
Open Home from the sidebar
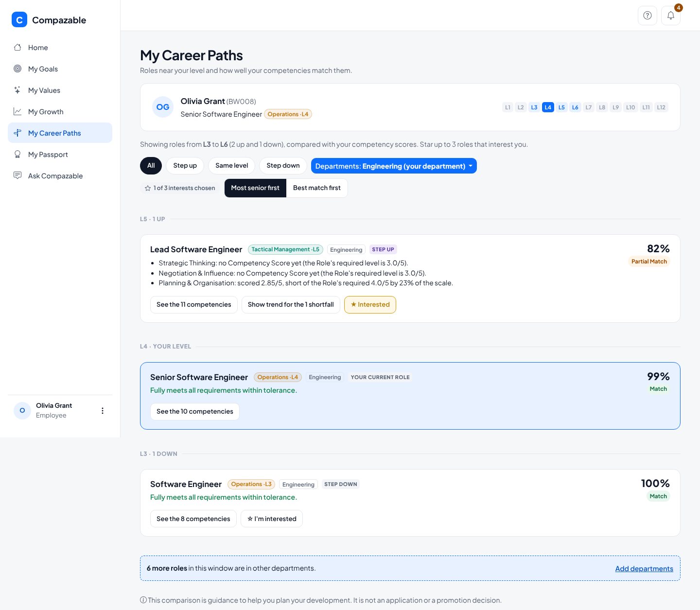(x=60, y=48)
